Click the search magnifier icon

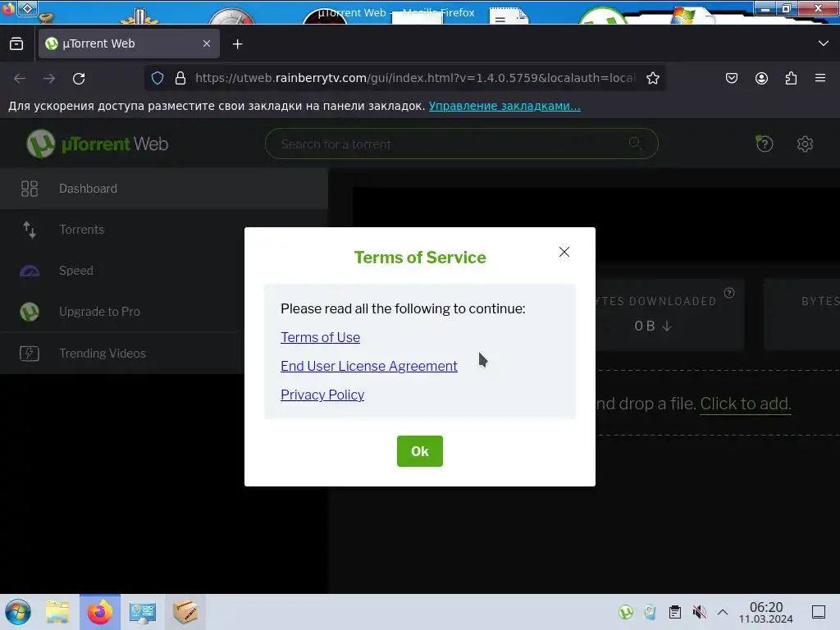click(x=635, y=143)
